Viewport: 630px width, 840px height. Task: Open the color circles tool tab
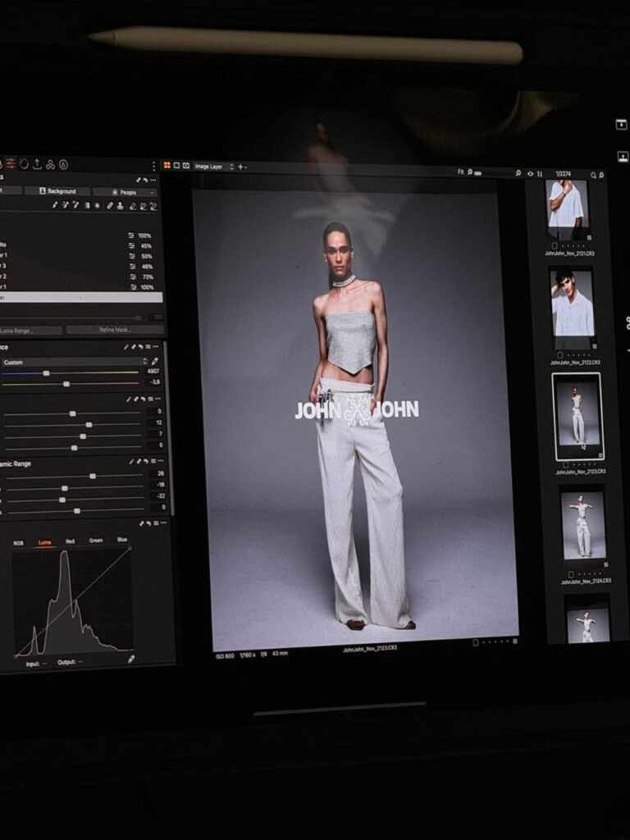[50, 164]
